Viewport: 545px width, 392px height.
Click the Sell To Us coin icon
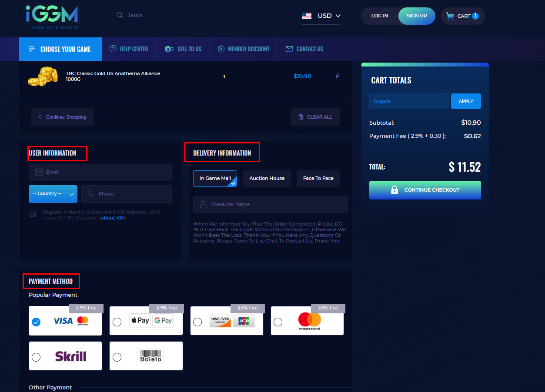coord(169,49)
